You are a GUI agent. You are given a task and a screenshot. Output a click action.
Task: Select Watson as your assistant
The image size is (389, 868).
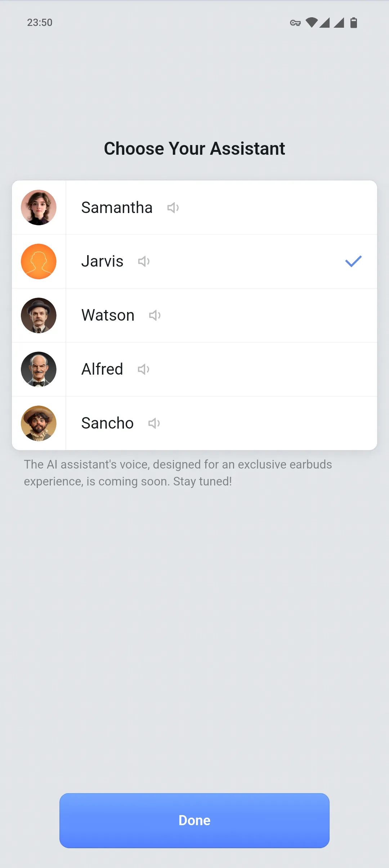coord(194,315)
